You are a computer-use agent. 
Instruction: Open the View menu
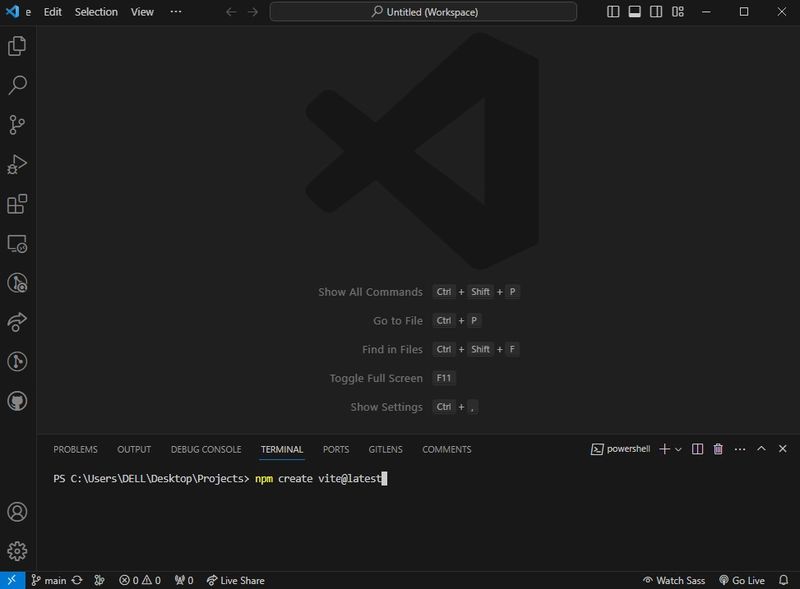(141, 11)
